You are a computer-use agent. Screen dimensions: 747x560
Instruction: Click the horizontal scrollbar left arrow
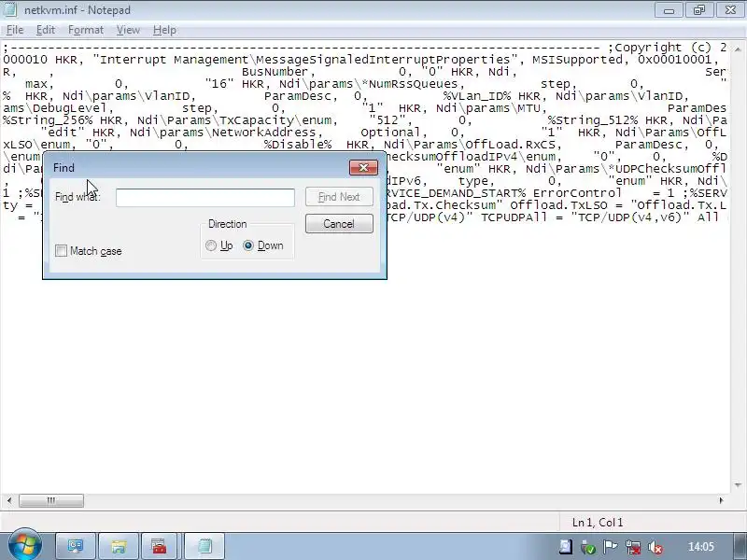(9, 500)
